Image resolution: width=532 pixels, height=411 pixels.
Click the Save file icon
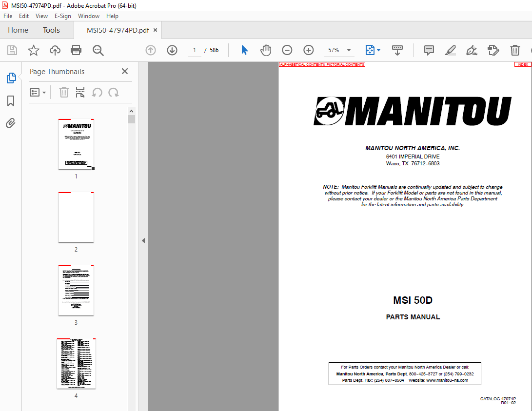click(12, 50)
